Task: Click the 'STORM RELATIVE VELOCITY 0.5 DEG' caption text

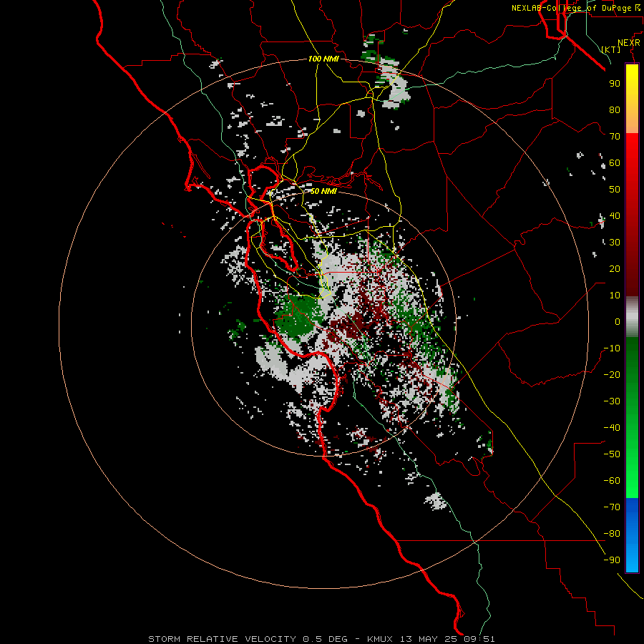Action: [248, 639]
